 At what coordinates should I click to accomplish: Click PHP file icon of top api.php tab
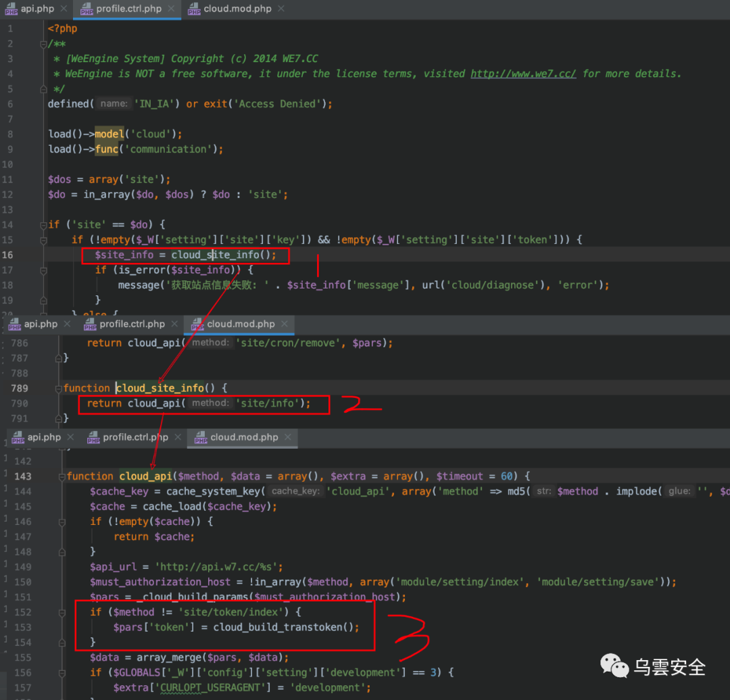click(x=11, y=9)
